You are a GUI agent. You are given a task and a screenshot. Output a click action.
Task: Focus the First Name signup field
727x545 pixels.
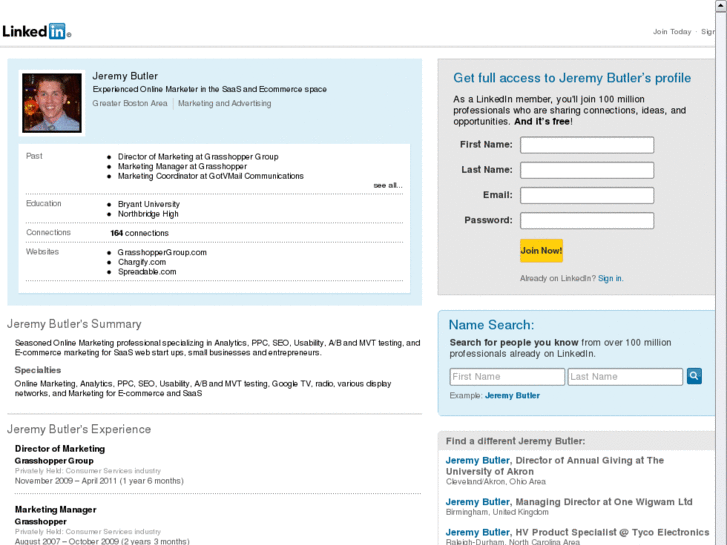587,145
